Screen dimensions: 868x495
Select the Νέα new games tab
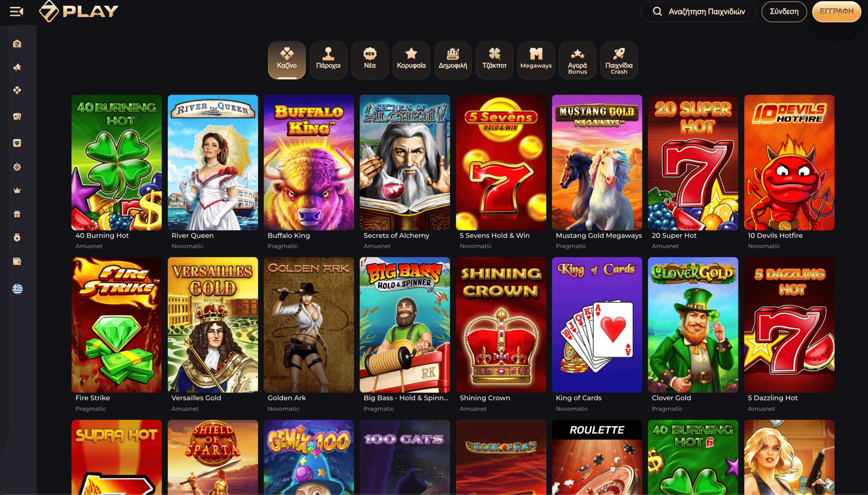(x=370, y=60)
